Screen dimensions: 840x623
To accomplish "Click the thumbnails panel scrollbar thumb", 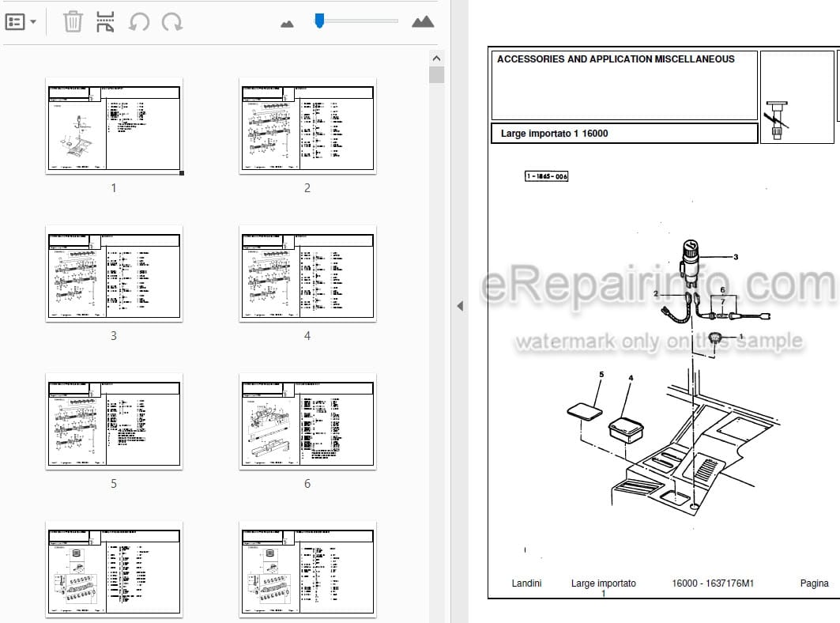I will tap(437, 74).
